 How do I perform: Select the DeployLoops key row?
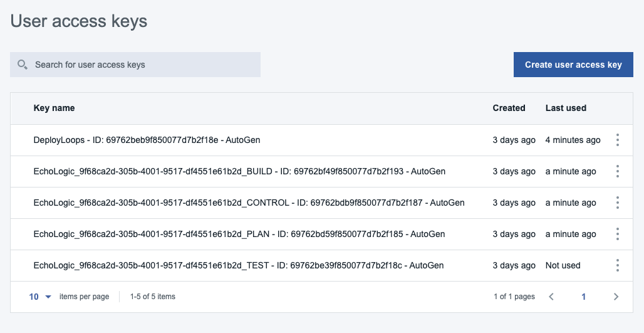[147, 140]
